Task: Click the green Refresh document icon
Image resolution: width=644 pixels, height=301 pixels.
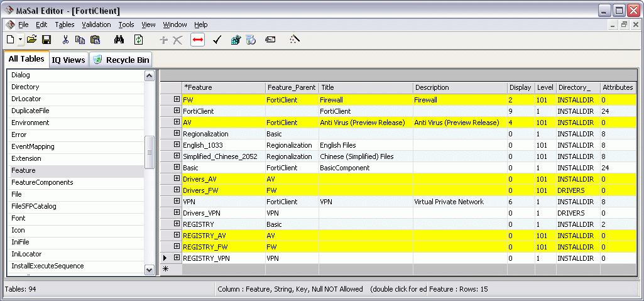Action: (x=138, y=40)
